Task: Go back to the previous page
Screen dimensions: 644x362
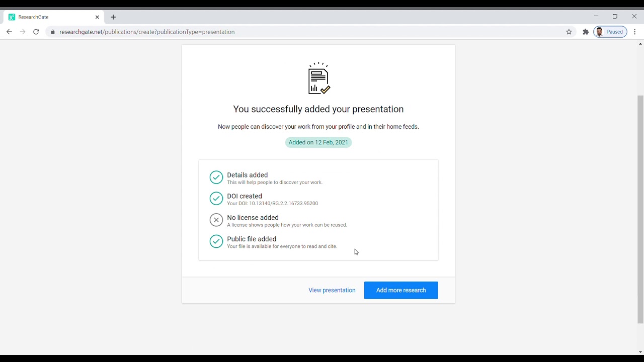Action: (x=9, y=32)
